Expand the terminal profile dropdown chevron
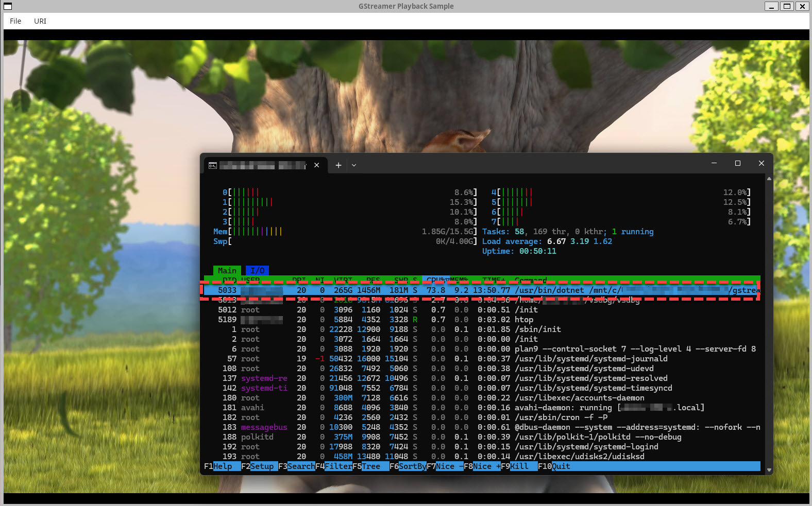The image size is (812, 506). click(354, 165)
